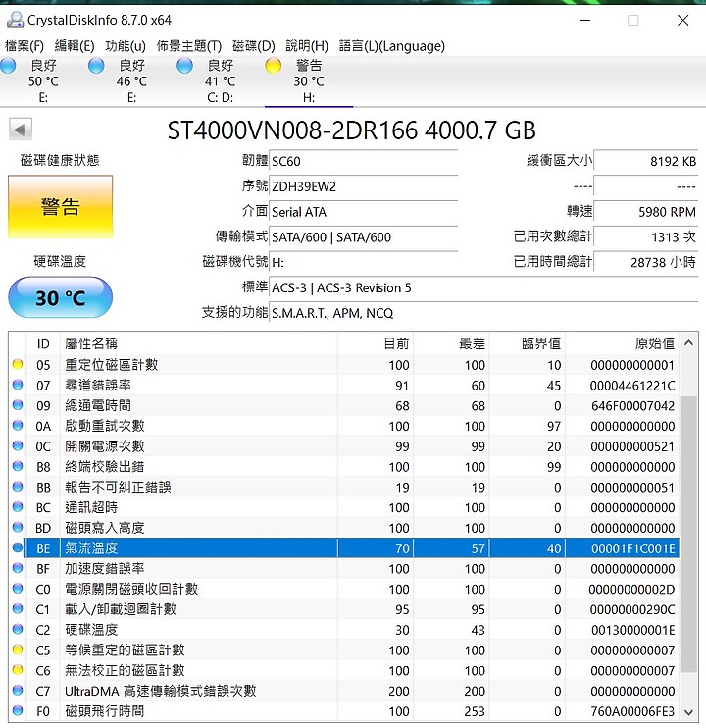Viewport: 706px width, 728px height.
Task: Open the 說明(H) menu
Action: (307, 46)
